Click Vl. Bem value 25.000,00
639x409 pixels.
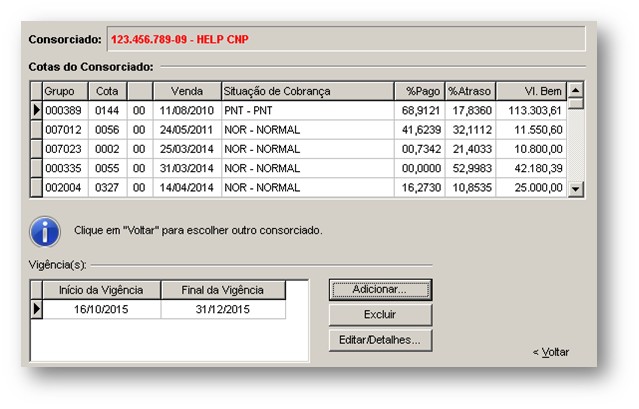[531, 187]
